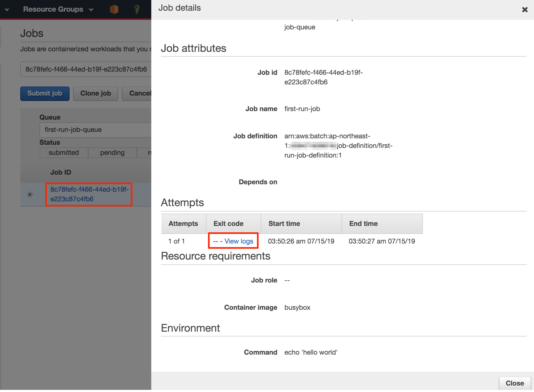
Task: Switch to the pending status tab
Action: point(112,153)
